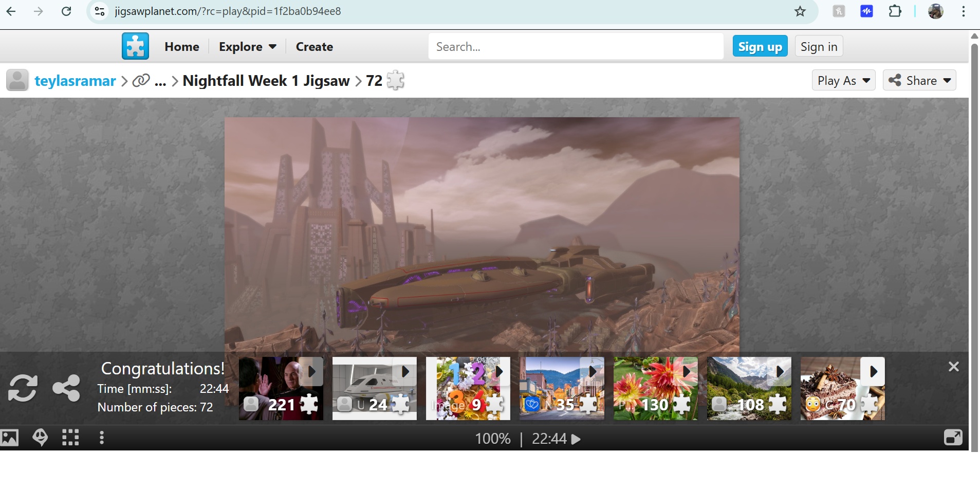980x488 pixels.
Task: Expand the breadcrumb ellipsis
Action: [x=160, y=81]
